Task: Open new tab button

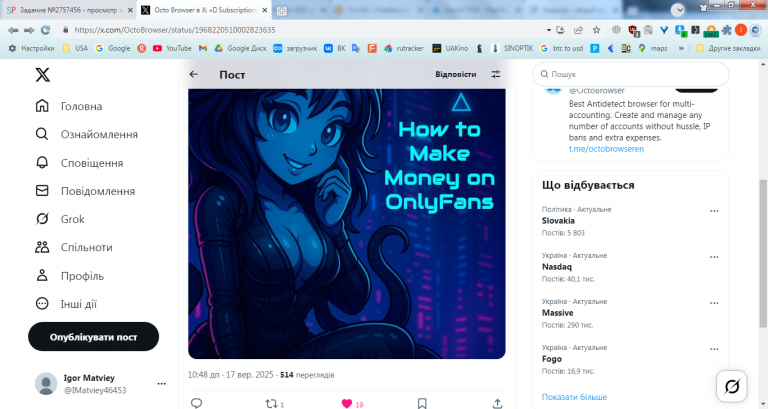Action: click(282, 10)
